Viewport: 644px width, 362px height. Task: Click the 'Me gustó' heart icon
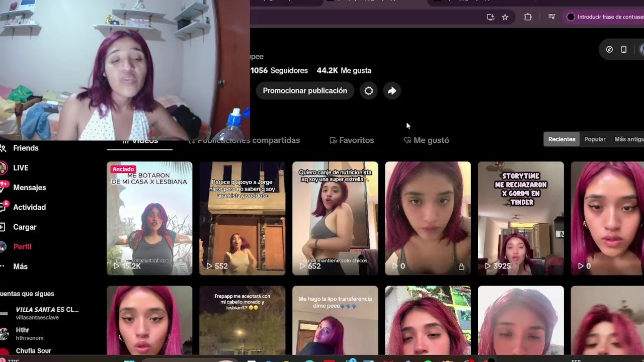coord(408,140)
